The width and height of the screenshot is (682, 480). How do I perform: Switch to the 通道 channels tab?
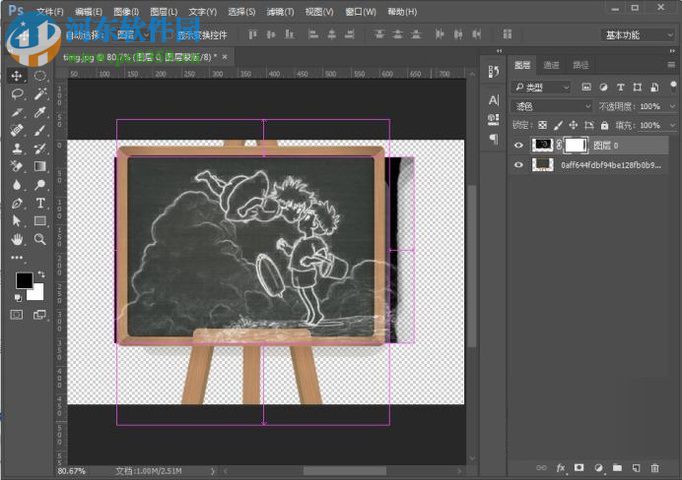pyautogui.click(x=552, y=65)
